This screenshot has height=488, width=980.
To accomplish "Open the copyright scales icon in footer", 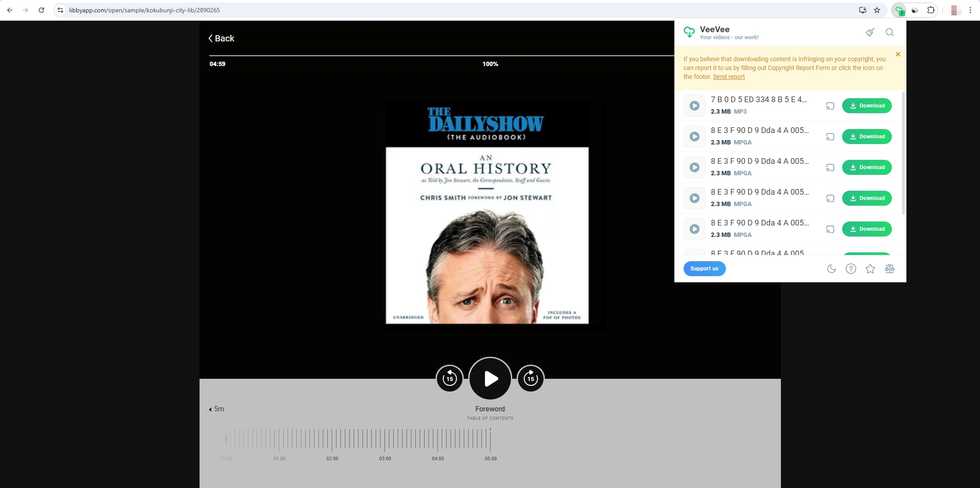I will [x=890, y=269].
